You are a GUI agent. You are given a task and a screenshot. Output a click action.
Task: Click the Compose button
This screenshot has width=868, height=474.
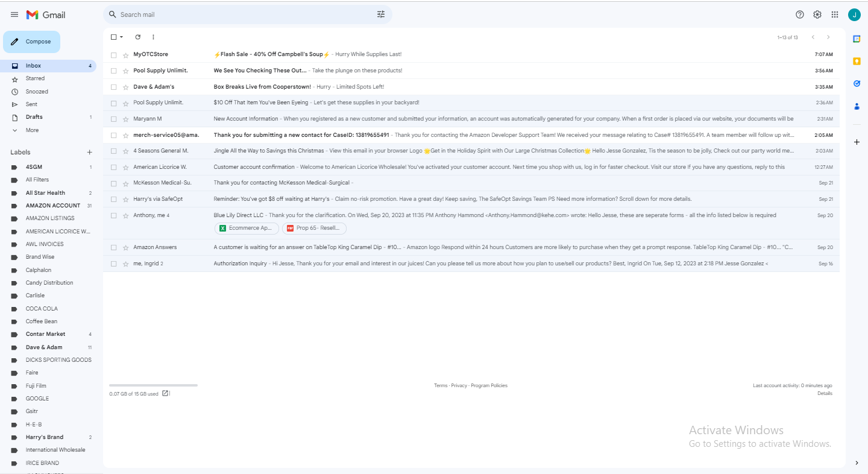pyautogui.click(x=32, y=42)
